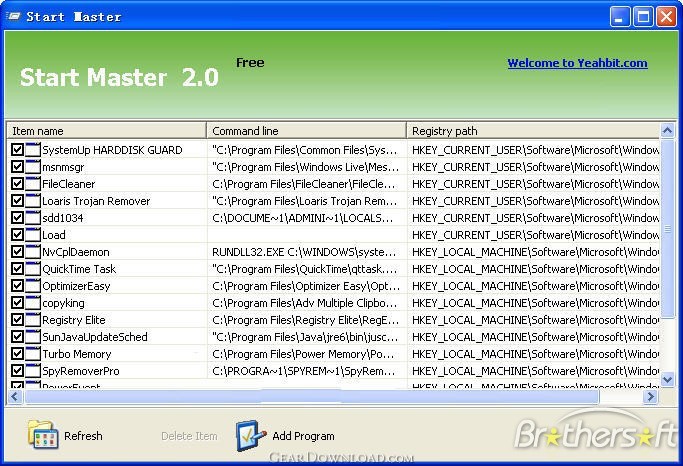
Task: Click the horizontal scrollbar left arrow
Action: pos(15,396)
